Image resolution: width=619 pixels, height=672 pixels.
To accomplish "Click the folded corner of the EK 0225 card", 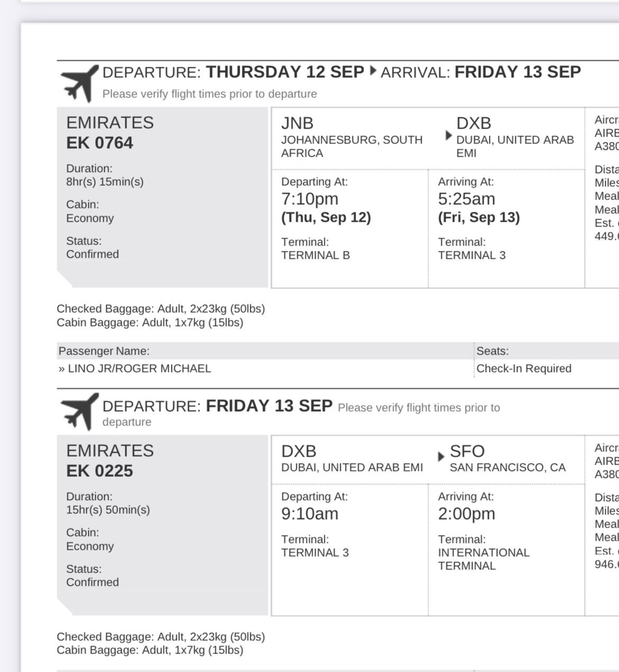I will click(x=65, y=606).
